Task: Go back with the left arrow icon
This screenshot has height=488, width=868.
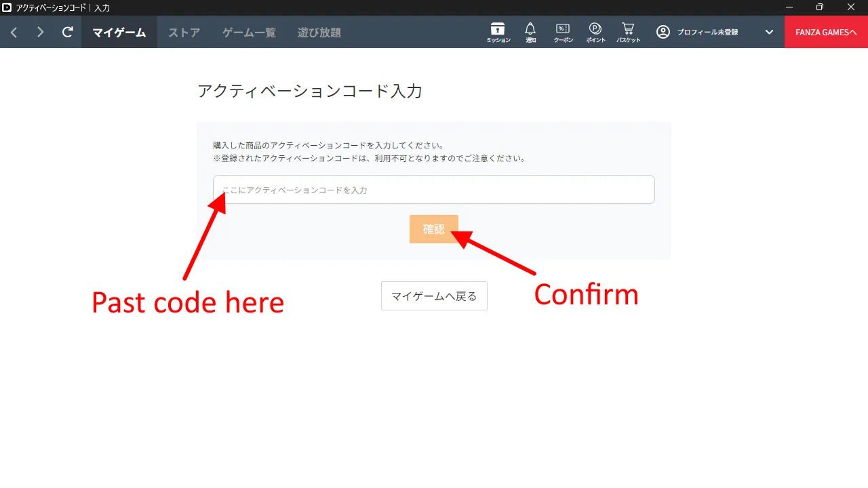Action: [14, 32]
